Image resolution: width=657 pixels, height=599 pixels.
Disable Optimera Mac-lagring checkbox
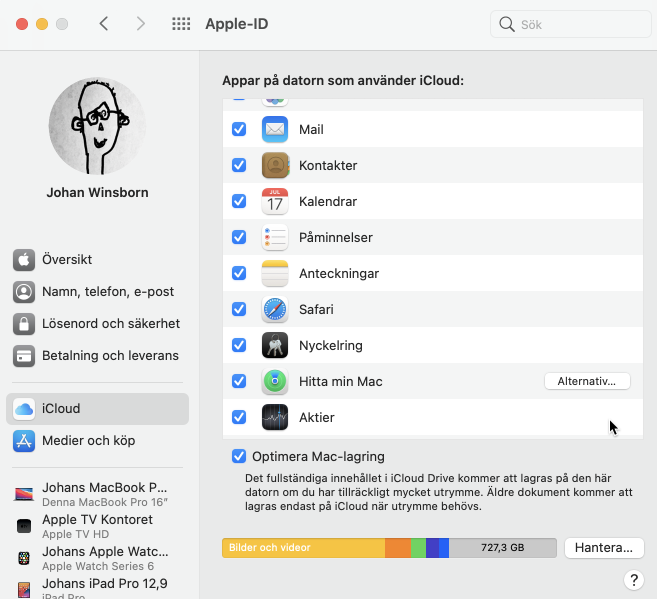239,456
